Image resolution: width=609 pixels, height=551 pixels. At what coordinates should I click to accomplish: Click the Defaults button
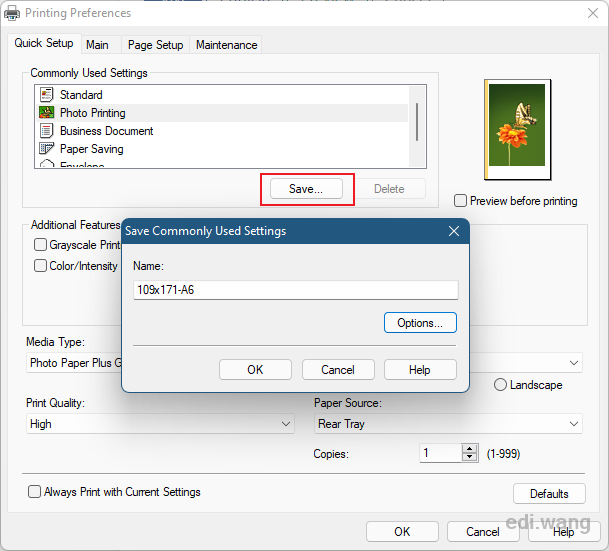tap(549, 494)
